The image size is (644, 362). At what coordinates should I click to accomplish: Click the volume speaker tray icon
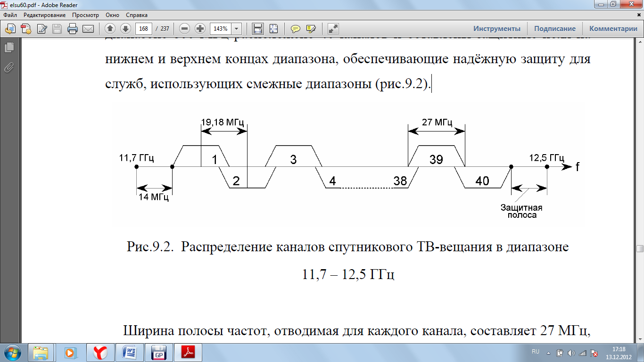[571, 353]
